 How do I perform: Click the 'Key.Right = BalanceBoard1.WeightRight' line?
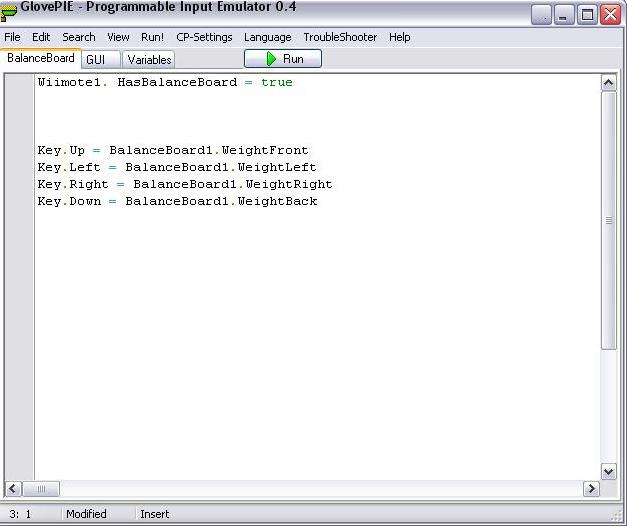tap(185, 184)
